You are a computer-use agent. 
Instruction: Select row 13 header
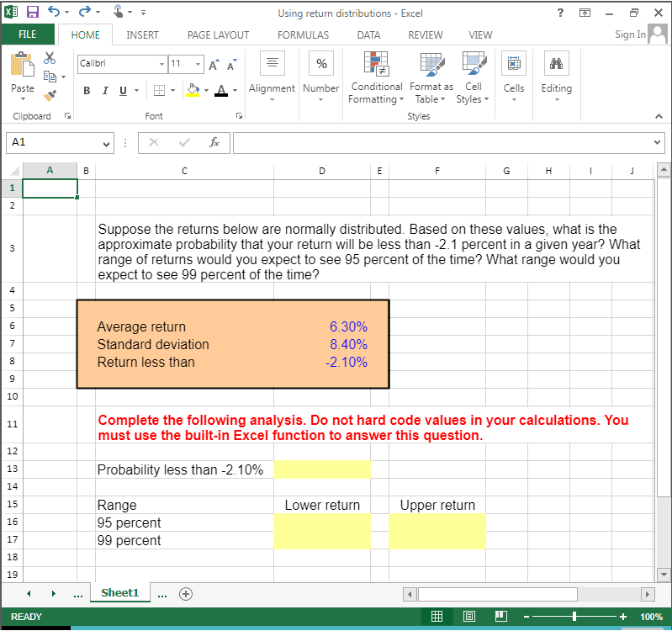[12, 469]
